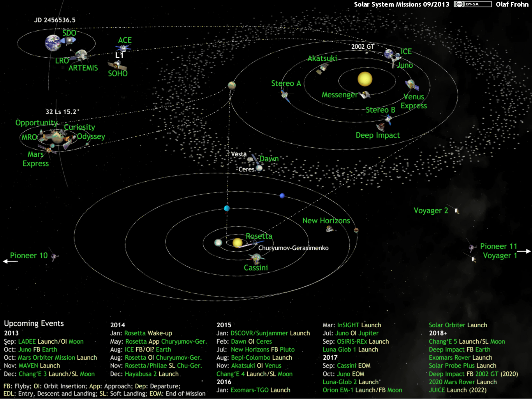The image size is (532, 399).
Task: Click the Pluto dot beside New Horizons
Action: point(356,230)
